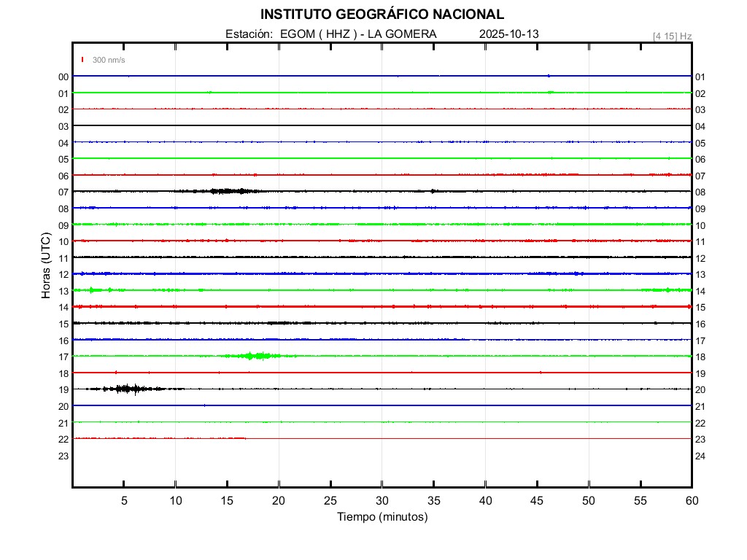Click the date 2025-10-13 in header
Image resolution: width=747 pixels, height=560 pixels.
point(509,34)
